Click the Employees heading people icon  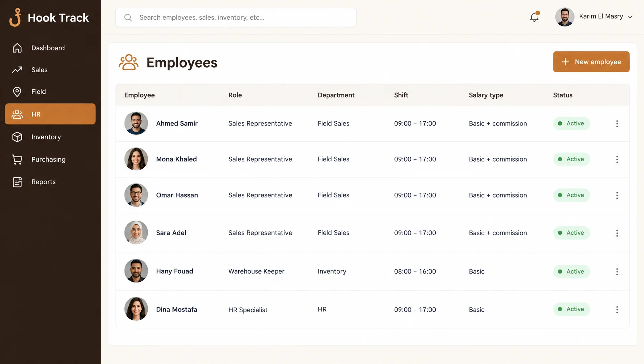pos(128,62)
